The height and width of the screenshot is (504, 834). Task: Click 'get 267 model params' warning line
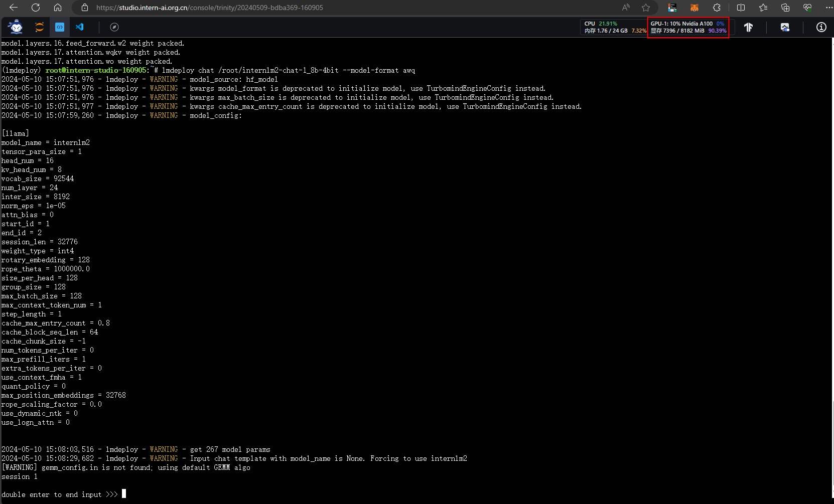click(136, 449)
